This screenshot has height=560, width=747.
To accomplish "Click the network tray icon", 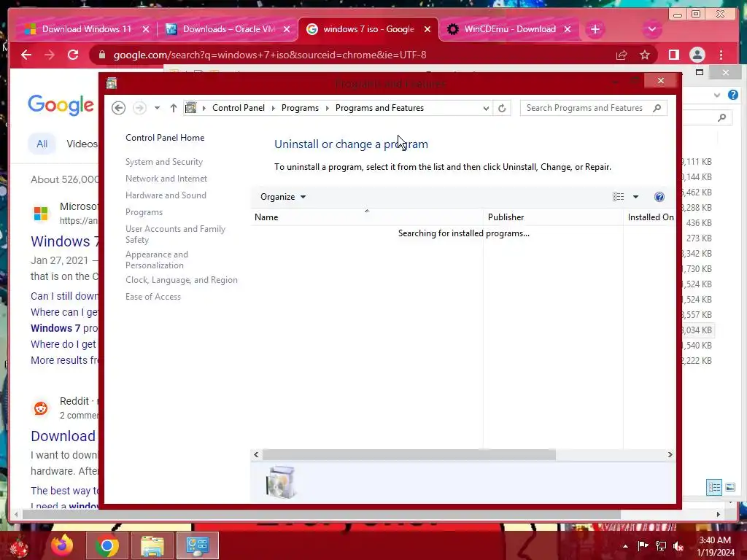I will point(661,546).
